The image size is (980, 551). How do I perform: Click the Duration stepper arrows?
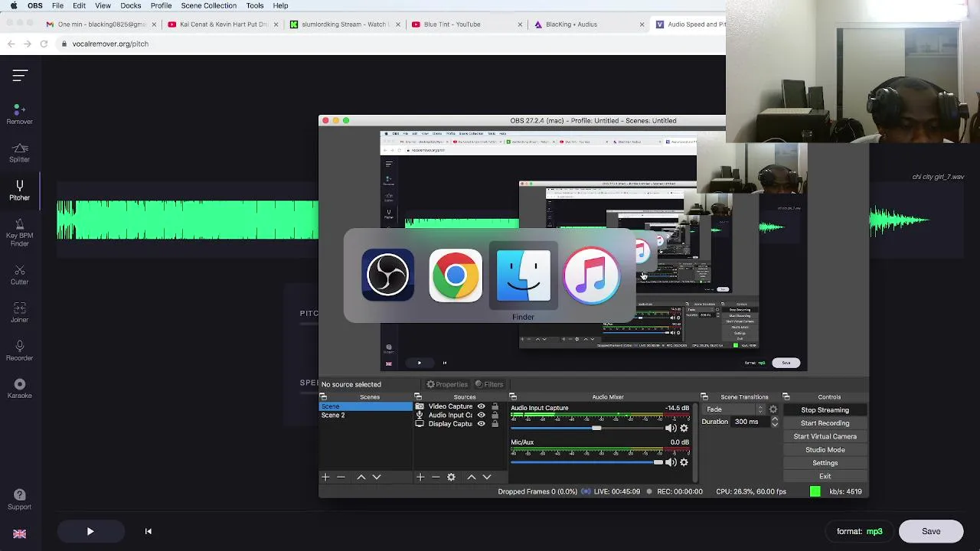point(775,422)
